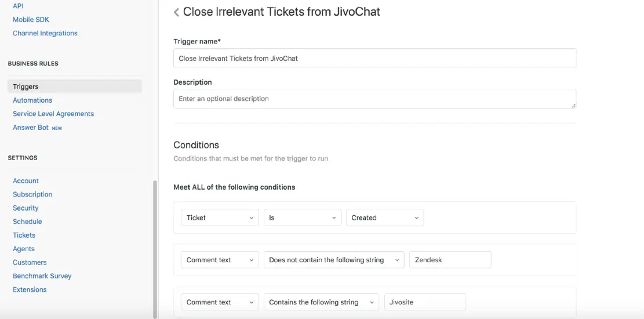Click the Jivosite string input field
644x319 pixels.
[x=424, y=302]
